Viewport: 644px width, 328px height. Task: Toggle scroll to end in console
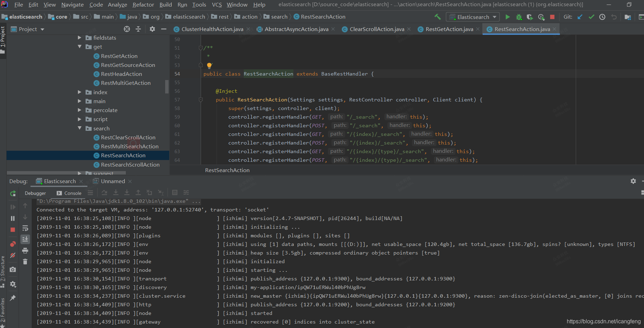(25, 239)
